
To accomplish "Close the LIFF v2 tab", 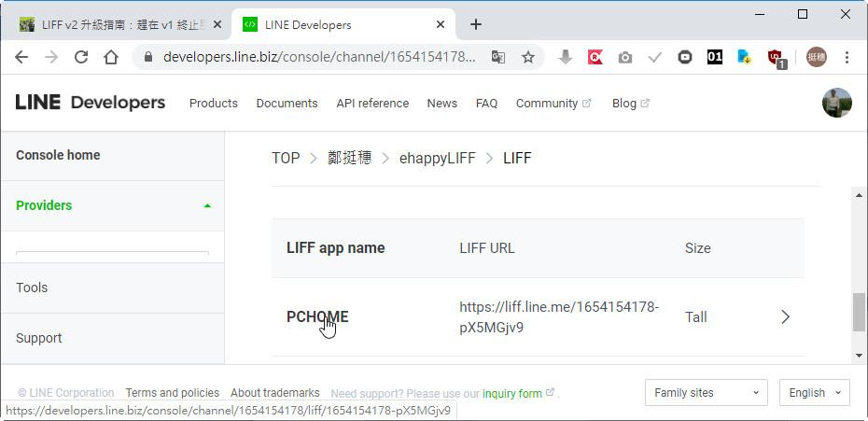I will [x=217, y=25].
